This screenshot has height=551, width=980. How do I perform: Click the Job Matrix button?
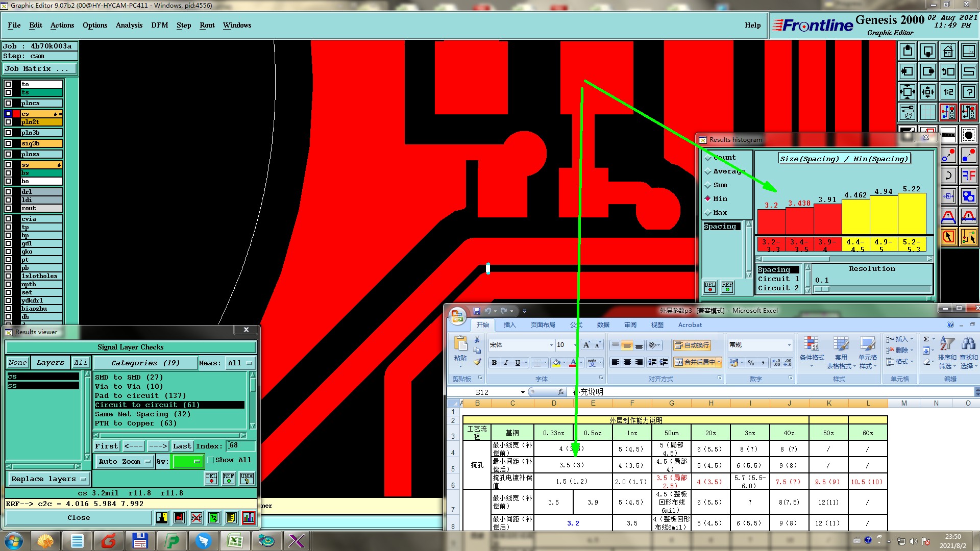39,68
